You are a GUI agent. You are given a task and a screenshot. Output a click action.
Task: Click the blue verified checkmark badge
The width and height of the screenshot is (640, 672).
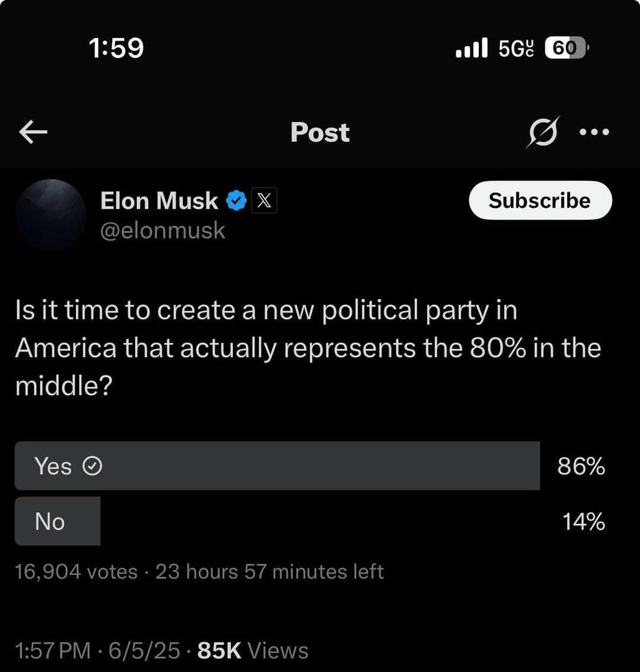point(237,201)
